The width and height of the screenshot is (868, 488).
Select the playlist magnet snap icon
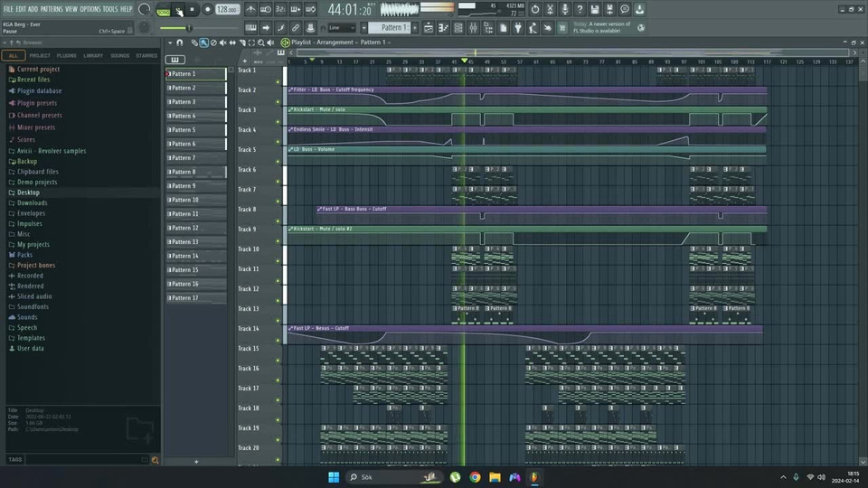[179, 42]
